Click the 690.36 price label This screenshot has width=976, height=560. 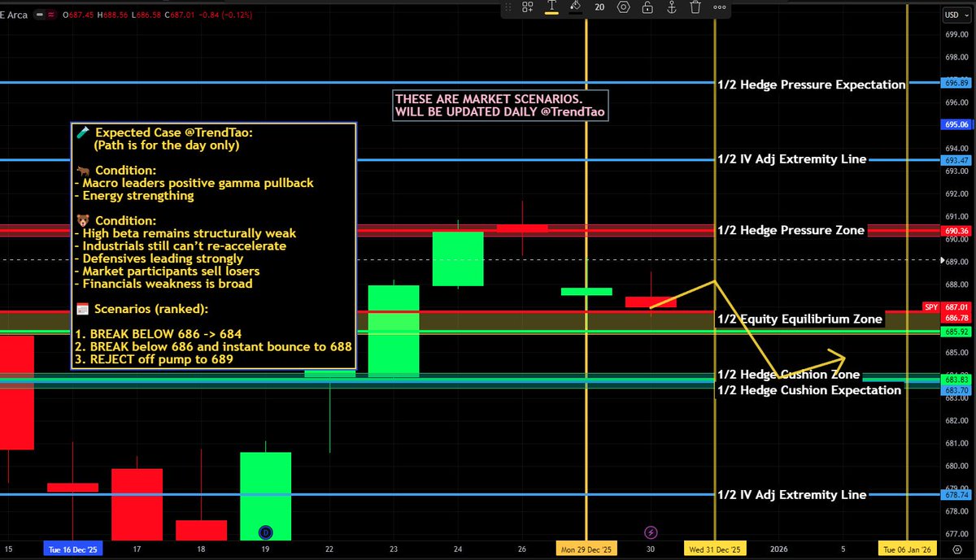tap(957, 231)
